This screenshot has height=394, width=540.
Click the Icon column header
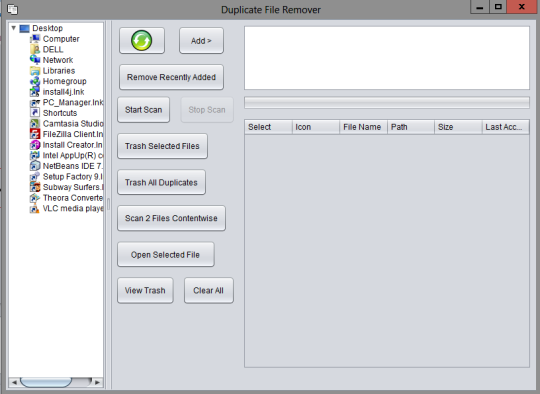316,127
